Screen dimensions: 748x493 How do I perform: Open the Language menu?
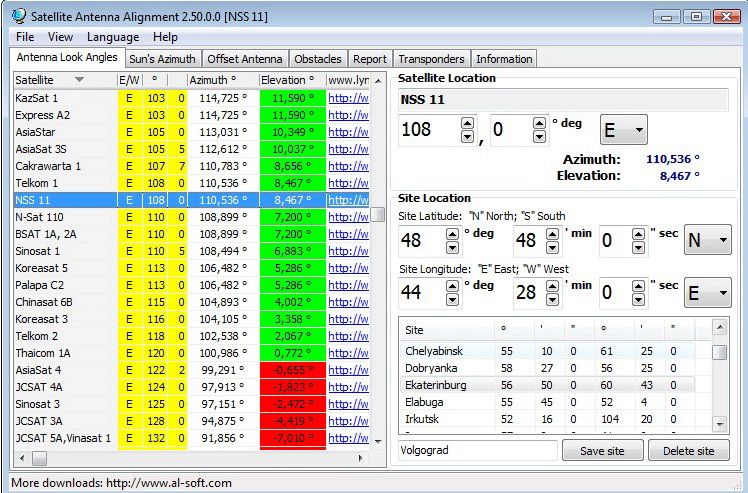[x=113, y=37]
